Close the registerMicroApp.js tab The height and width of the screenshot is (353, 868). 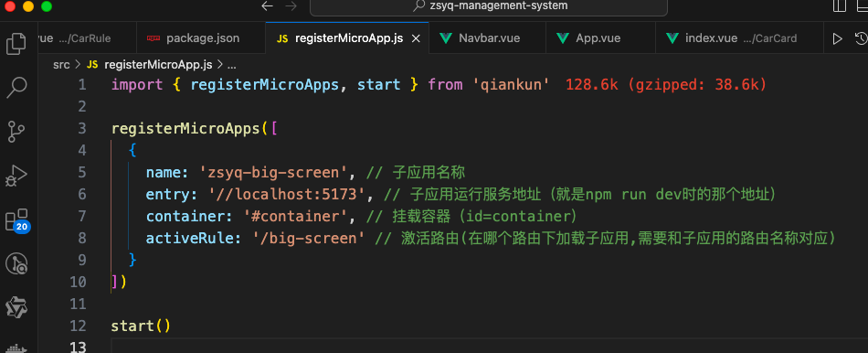click(x=417, y=38)
